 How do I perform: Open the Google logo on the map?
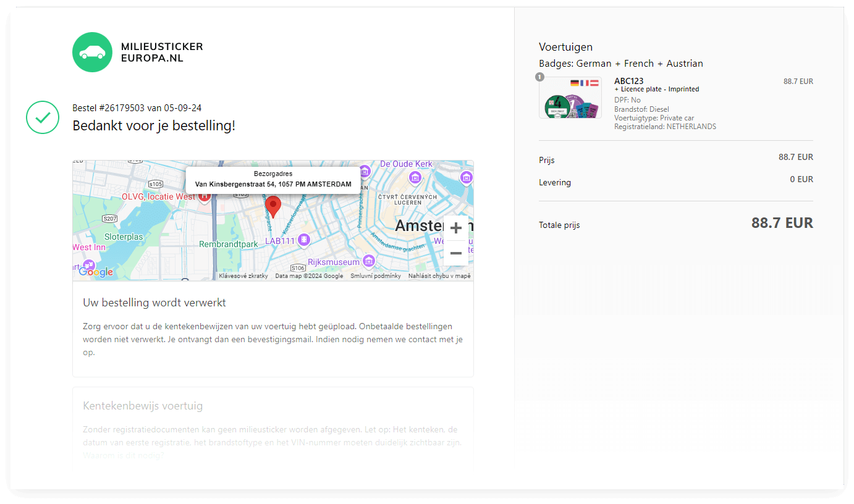pyautogui.click(x=96, y=272)
